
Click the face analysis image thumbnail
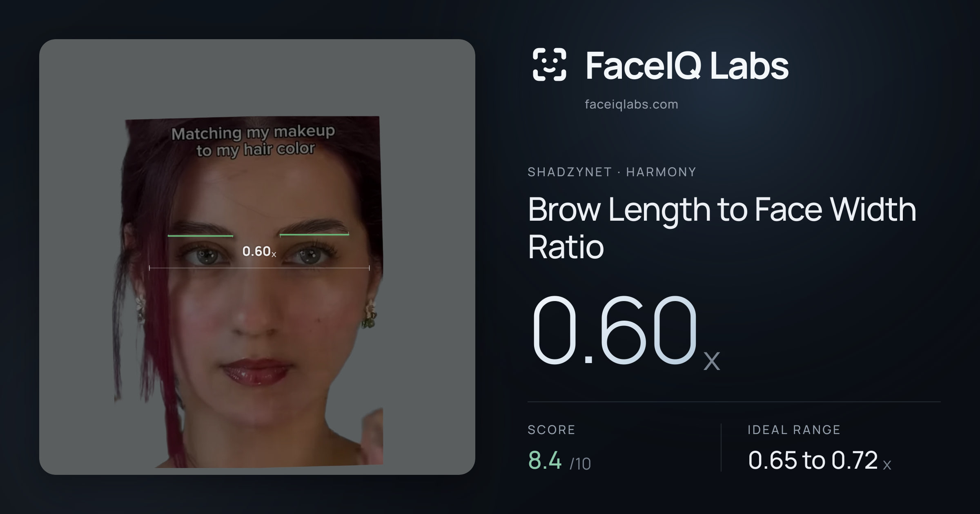(x=257, y=257)
